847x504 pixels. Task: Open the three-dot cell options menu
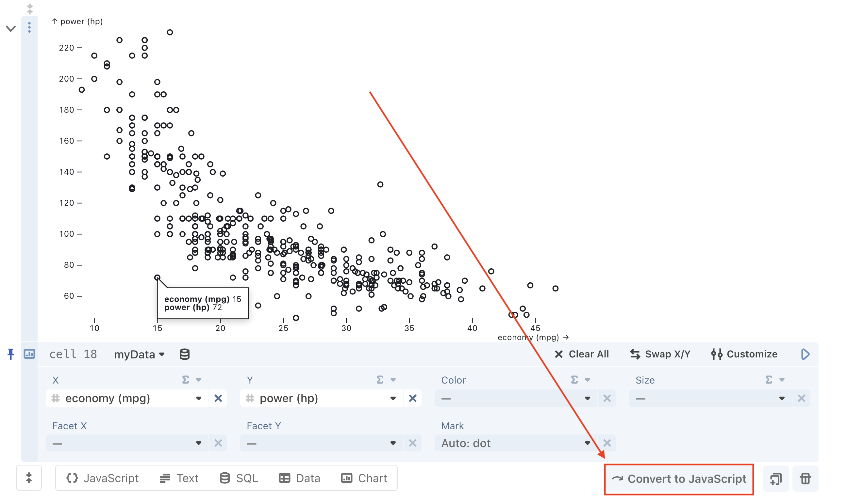[x=29, y=27]
